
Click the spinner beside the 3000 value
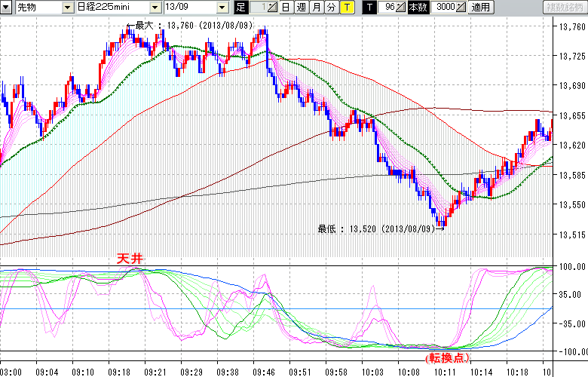(461, 8)
